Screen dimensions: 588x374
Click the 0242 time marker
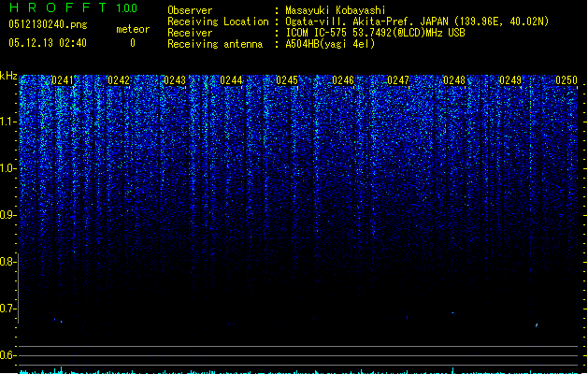coord(119,80)
